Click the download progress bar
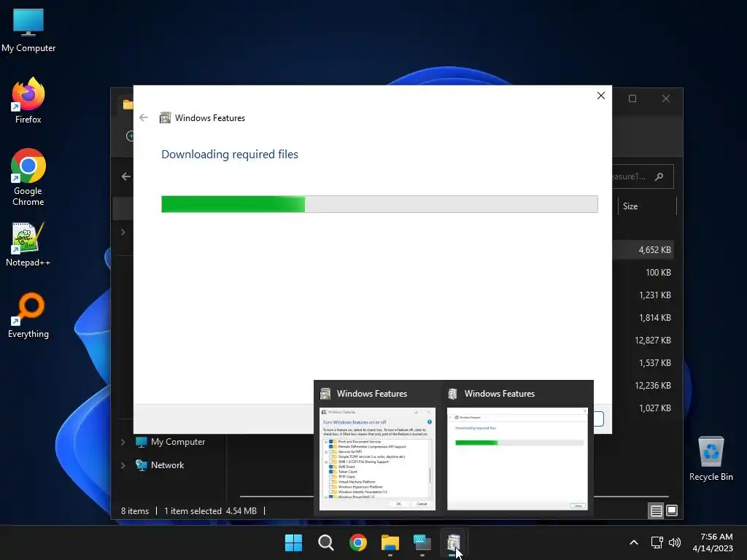Viewport: 747px width, 560px height. click(379, 204)
